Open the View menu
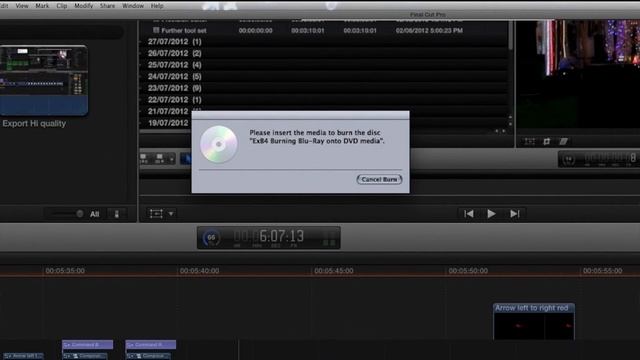The width and height of the screenshot is (640, 360). tap(22, 6)
